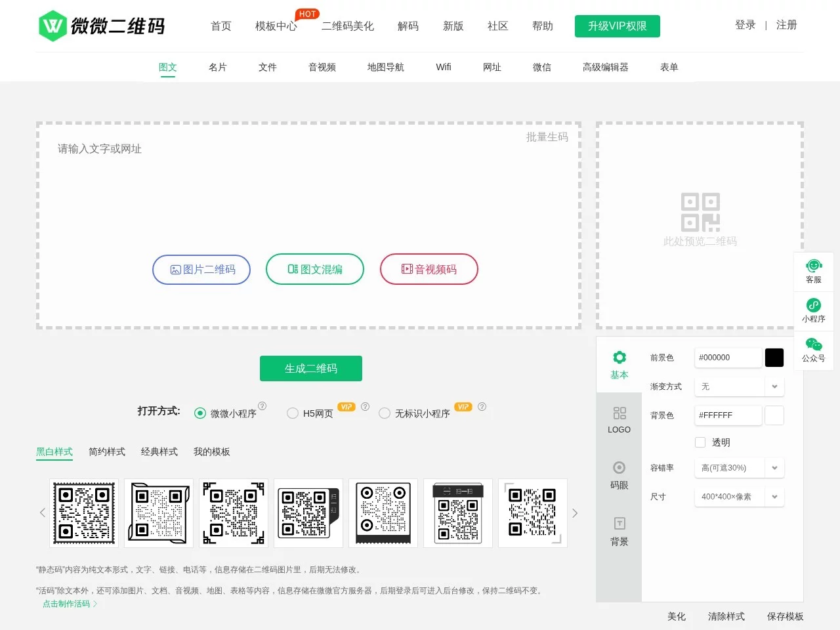The height and width of the screenshot is (630, 840).
Task: Select the 无标识小程序 option
Action: (385, 413)
